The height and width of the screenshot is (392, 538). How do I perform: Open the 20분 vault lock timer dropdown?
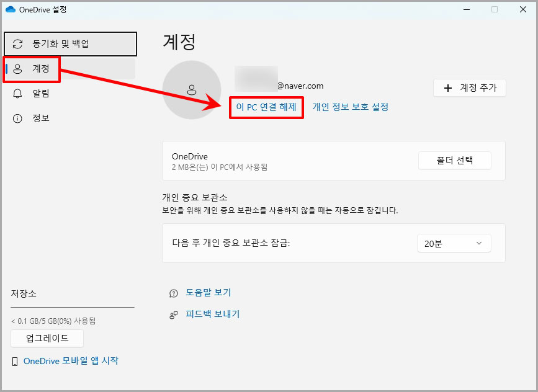click(454, 243)
